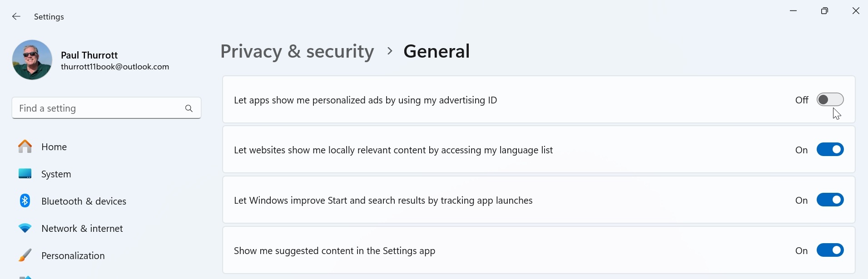Click into the Find a setting field
The image size is (868, 279).
[95, 108]
